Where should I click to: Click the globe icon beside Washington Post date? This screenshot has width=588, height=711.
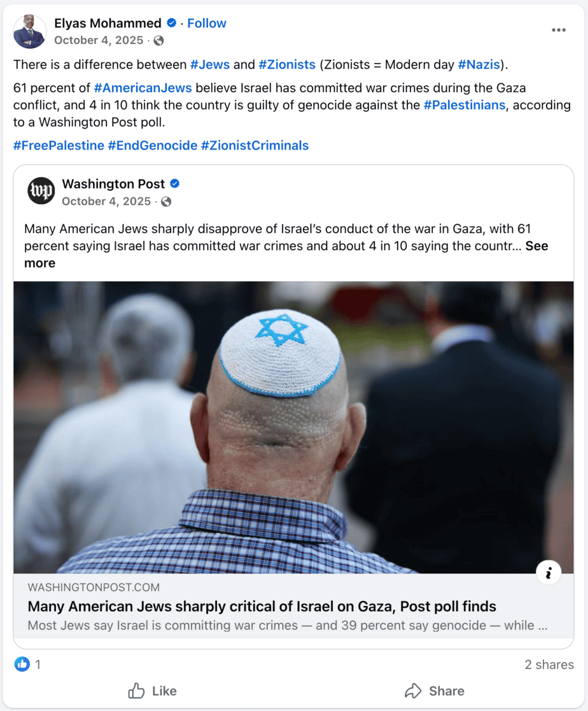[x=166, y=202]
